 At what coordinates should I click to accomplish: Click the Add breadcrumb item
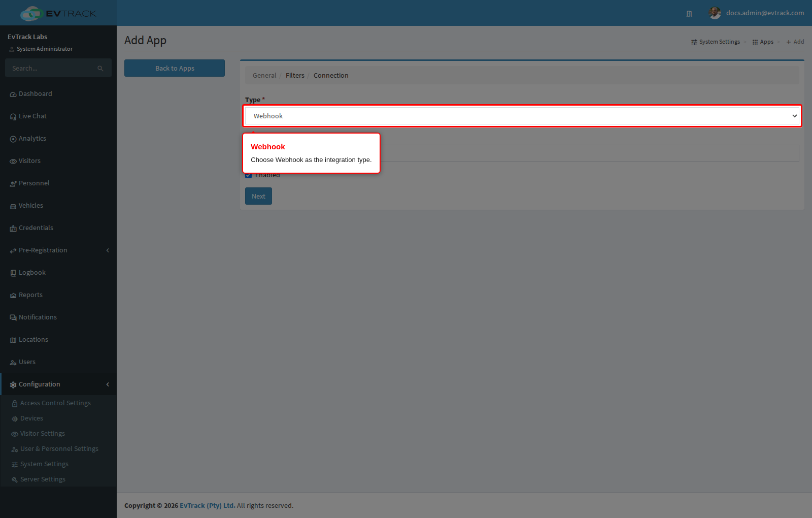point(795,42)
